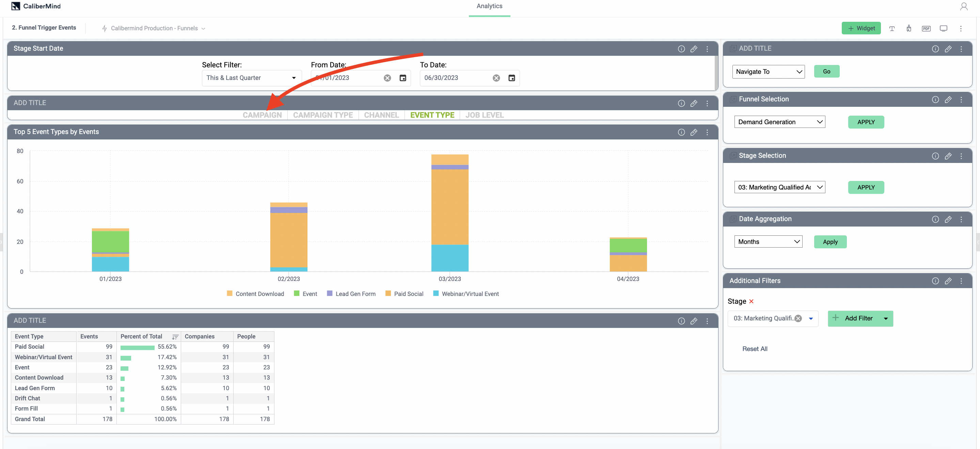Click Reset All filters link

coord(754,348)
